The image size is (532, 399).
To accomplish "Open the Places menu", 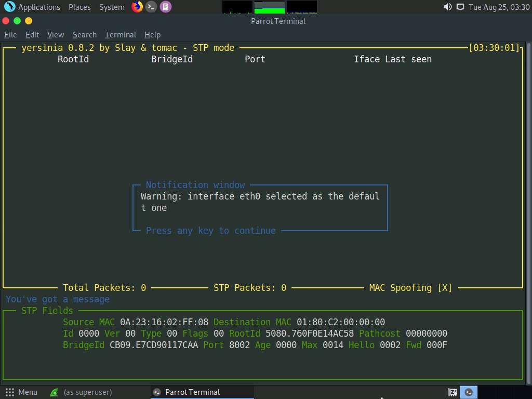I will (x=79, y=7).
